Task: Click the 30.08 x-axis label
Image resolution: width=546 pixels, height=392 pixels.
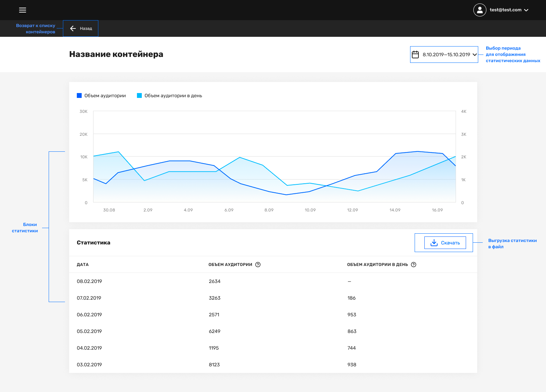Action: (x=109, y=210)
